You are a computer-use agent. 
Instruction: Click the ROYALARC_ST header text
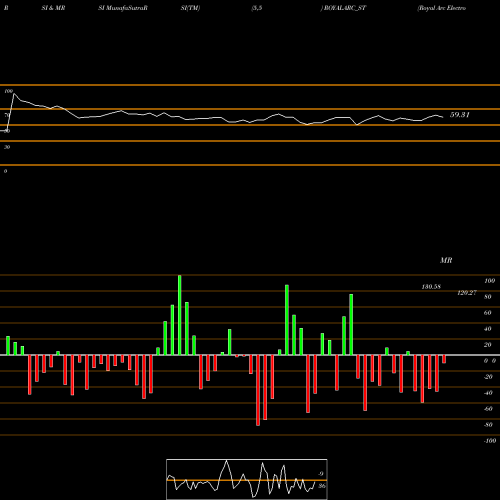point(343,8)
